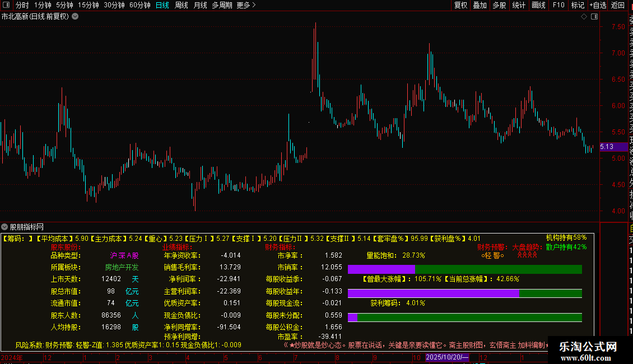Click the 量能饱和 purple progress bar
633x364 pixels.
[381, 269]
